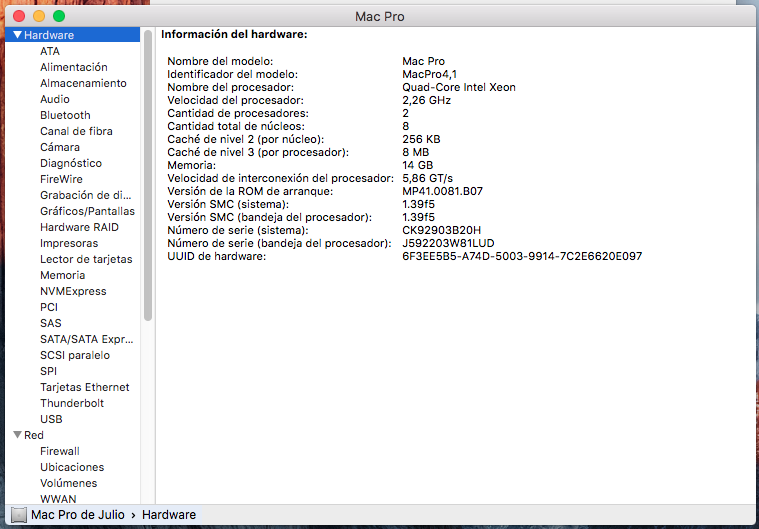Click the interconnect speed 5,86 GT/s
Viewport: 759px width, 529px height.
(427, 178)
